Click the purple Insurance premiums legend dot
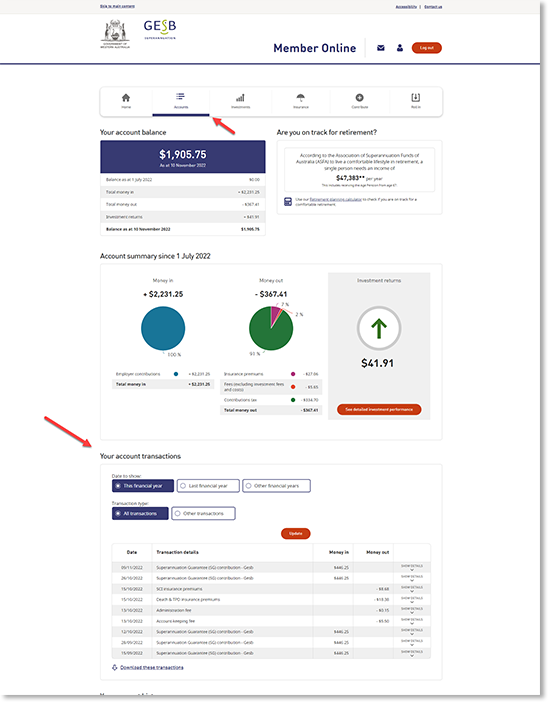550x705 pixels. pyautogui.click(x=294, y=375)
